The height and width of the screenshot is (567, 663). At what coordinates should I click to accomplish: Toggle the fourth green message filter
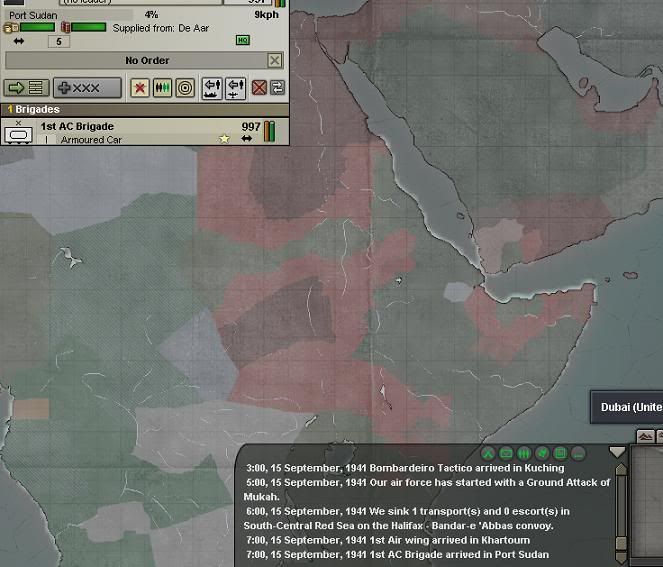click(x=542, y=454)
